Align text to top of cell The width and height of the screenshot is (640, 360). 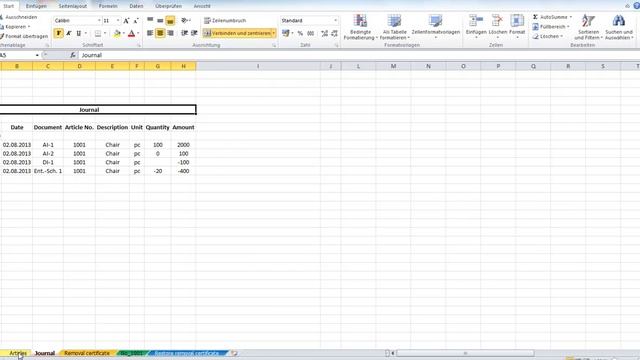(x=150, y=20)
